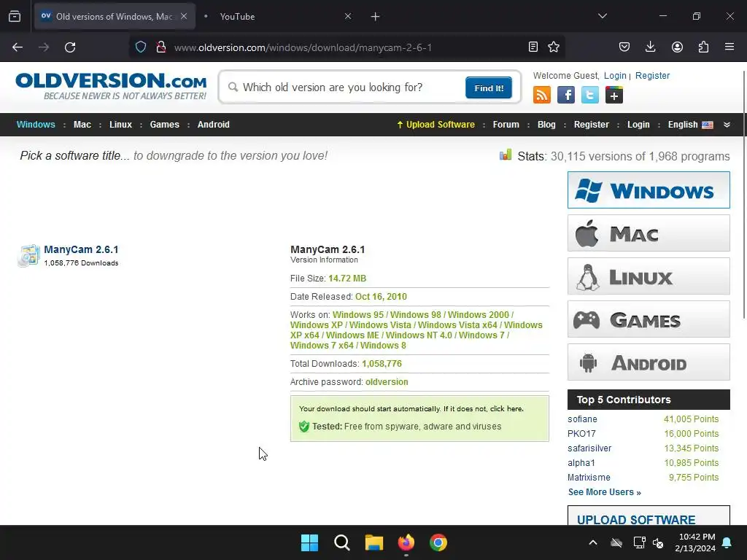The image size is (747, 560).
Task: Open contributor Matrixisme's profile
Action: (589, 477)
